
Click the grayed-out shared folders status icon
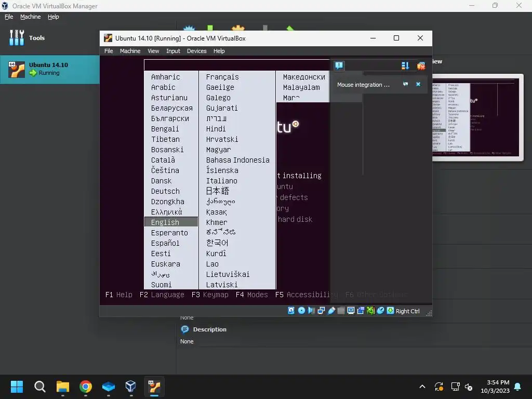[x=341, y=311]
